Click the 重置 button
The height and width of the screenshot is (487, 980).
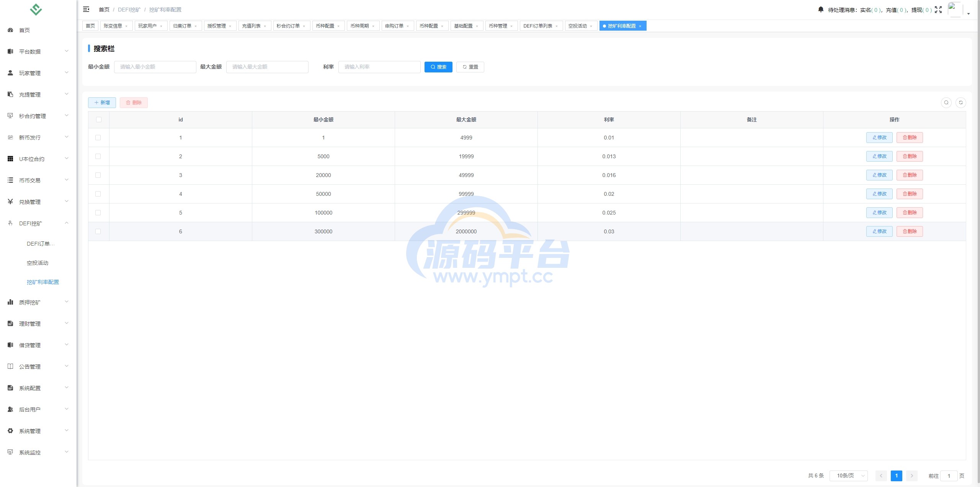click(x=470, y=67)
